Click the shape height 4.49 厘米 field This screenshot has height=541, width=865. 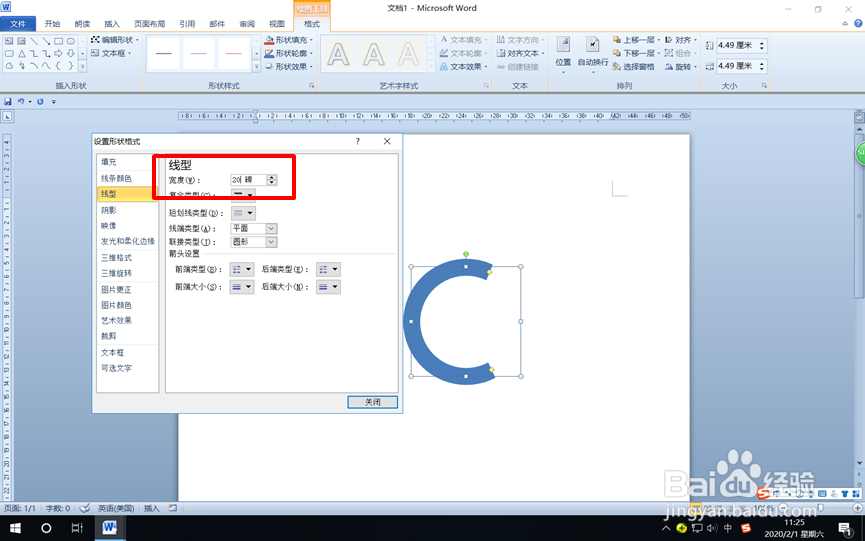coord(735,45)
